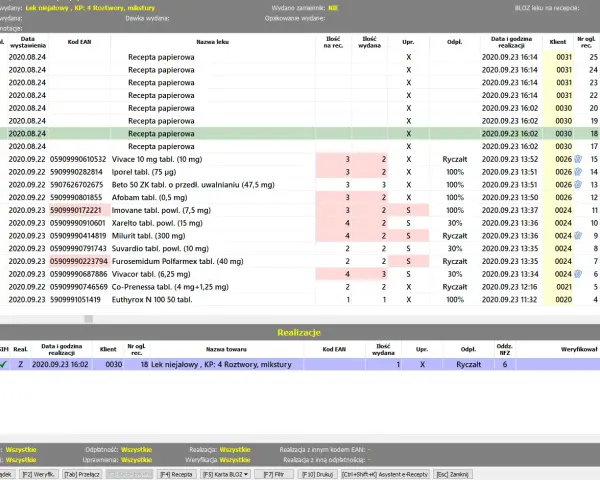This screenshot has height=480, width=600.
Task: Select the Milurit tabl. (300 mg) row
Action: coord(300,236)
